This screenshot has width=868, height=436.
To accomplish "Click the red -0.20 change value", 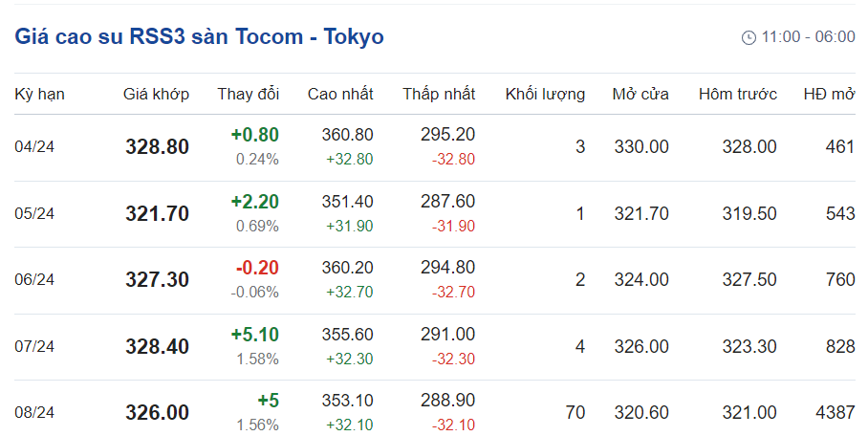I will point(256,269).
